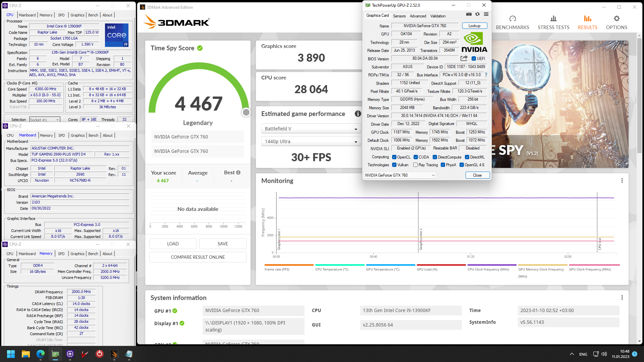Open CPU-Z Socket #1 selection dropdown
Image resolution: width=644 pixels, height=362 pixels.
click(44, 120)
